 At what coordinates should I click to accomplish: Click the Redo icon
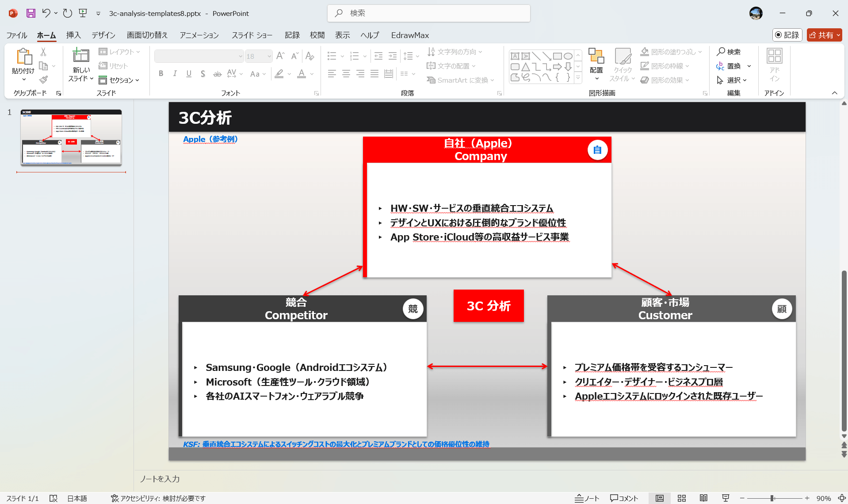(x=67, y=13)
